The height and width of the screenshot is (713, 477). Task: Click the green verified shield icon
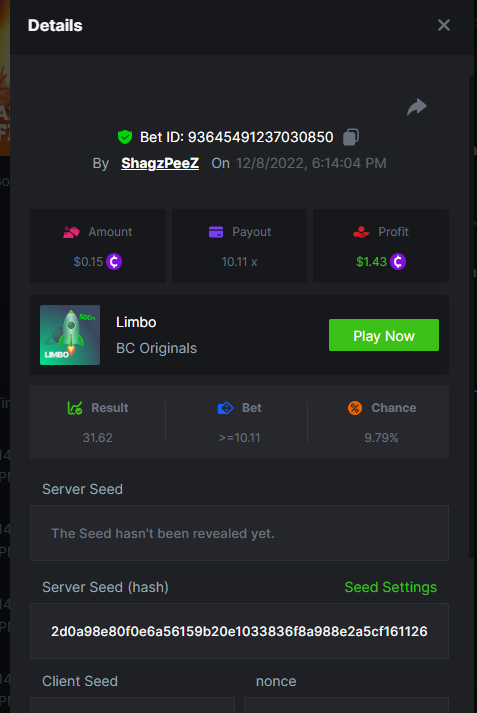click(125, 137)
